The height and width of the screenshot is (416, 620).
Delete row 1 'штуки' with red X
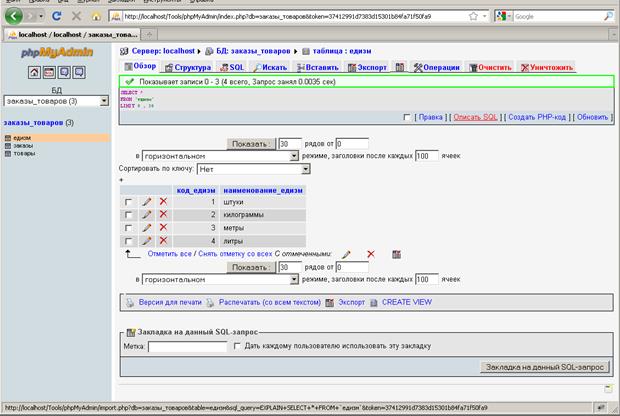pyautogui.click(x=163, y=201)
